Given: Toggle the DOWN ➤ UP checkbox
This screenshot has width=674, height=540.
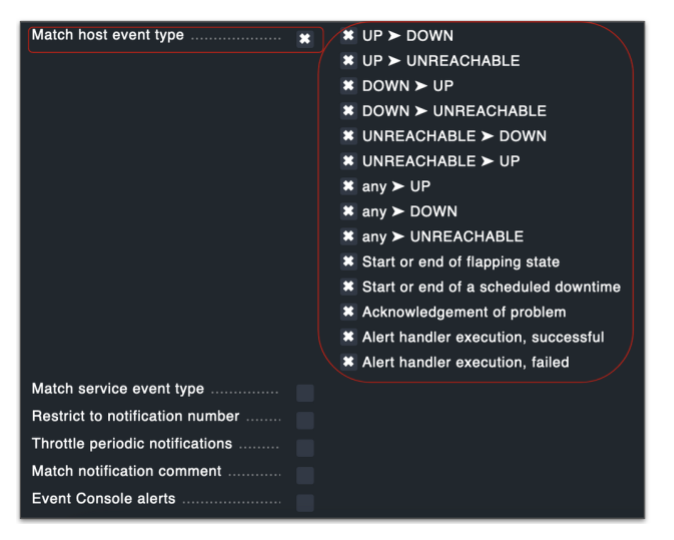Looking at the screenshot, I should (x=348, y=86).
